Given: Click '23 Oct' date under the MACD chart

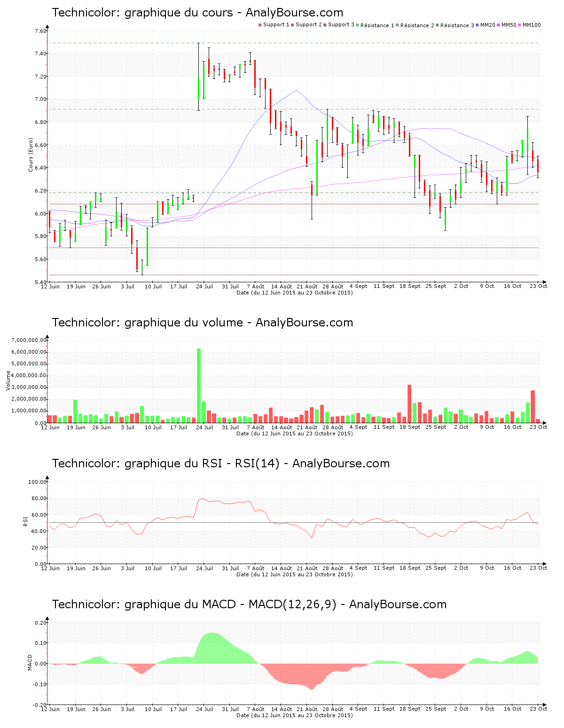Looking at the screenshot, I should (x=539, y=709).
